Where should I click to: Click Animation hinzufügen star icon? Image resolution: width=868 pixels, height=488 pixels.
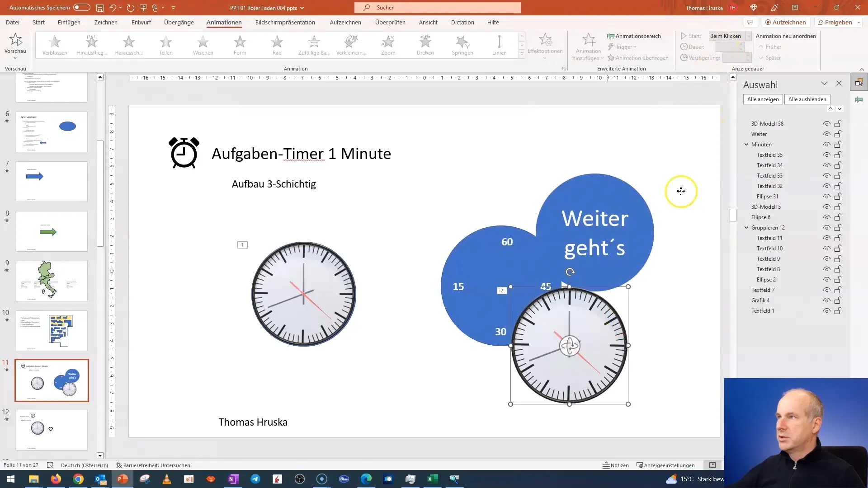(589, 40)
